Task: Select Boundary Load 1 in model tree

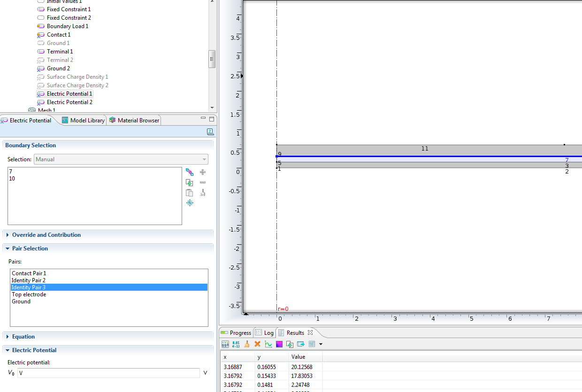Action: click(x=67, y=26)
